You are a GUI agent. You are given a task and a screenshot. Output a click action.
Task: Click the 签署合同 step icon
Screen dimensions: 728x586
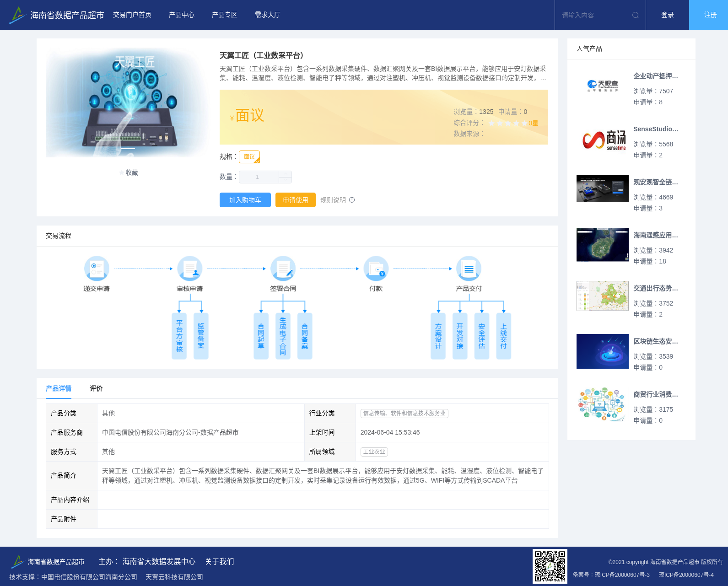pos(283,269)
